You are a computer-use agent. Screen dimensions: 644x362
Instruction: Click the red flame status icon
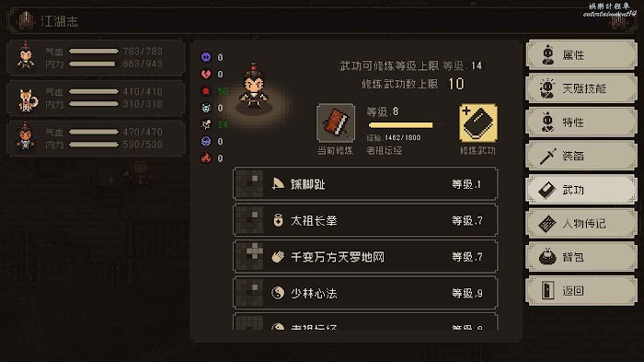click(206, 158)
